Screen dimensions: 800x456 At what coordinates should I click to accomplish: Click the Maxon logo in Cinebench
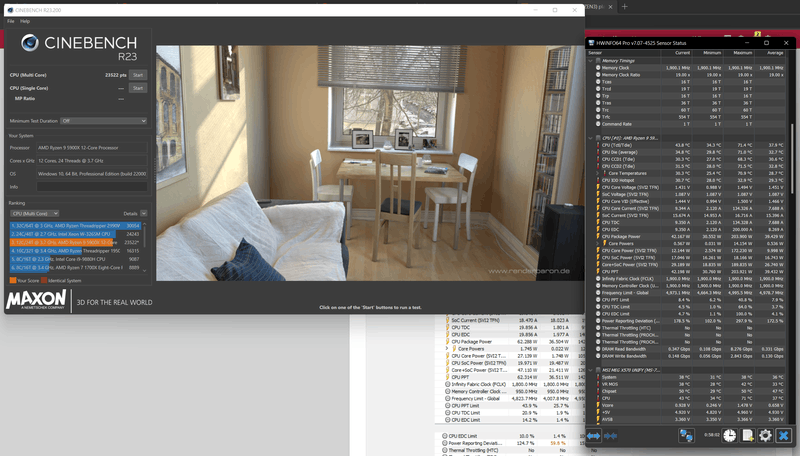(36, 299)
